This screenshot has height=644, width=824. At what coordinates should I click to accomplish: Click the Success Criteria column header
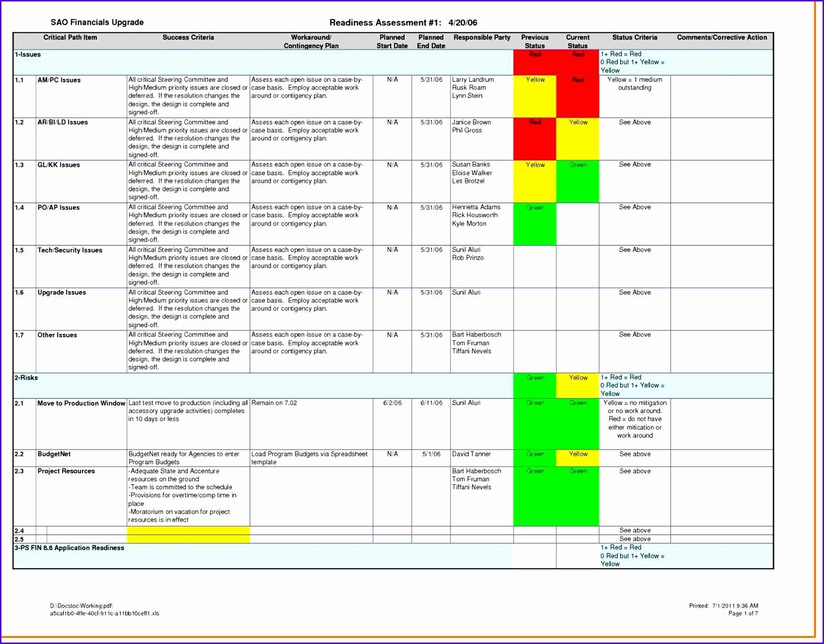coord(189,37)
